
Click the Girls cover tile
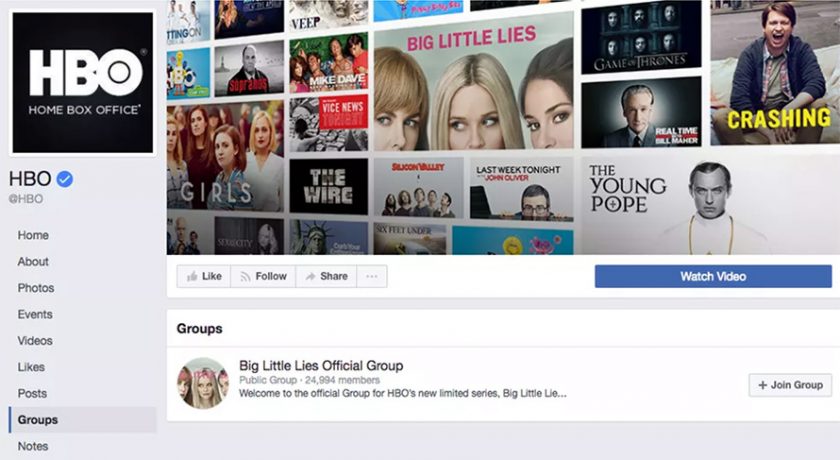226,155
